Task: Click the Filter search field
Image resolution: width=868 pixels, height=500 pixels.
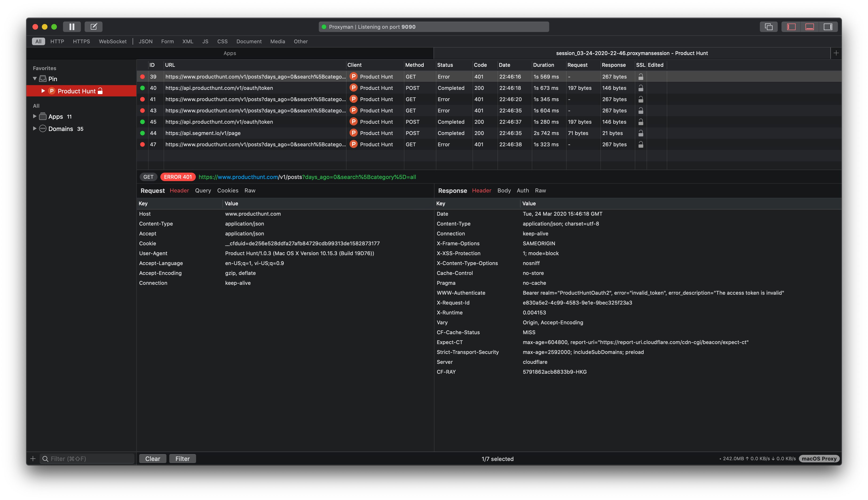Action: [x=87, y=458]
